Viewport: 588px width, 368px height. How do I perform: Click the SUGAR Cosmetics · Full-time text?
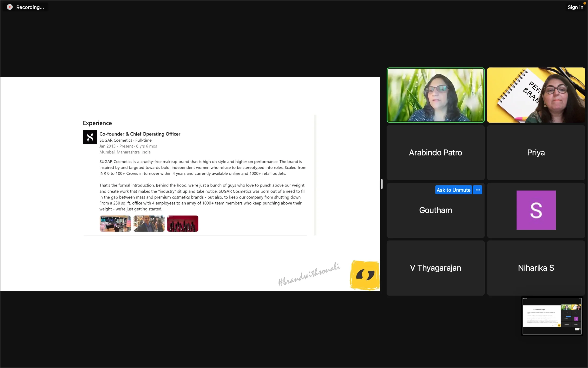coord(125,140)
